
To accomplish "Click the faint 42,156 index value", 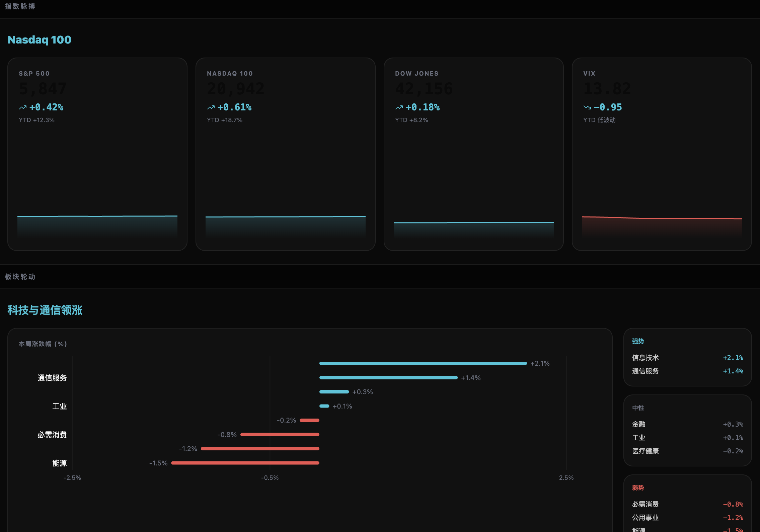I will pos(424,89).
